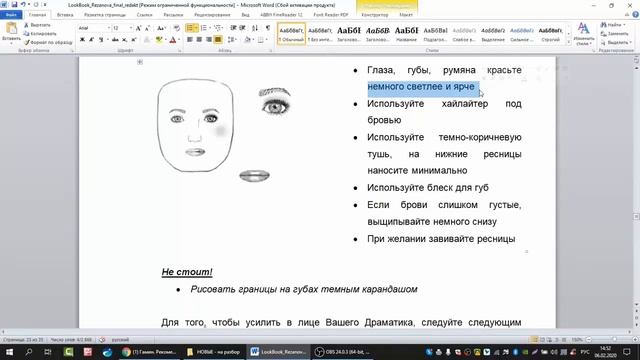
Task: Open the text effects tool
Action: coord(147,40)
